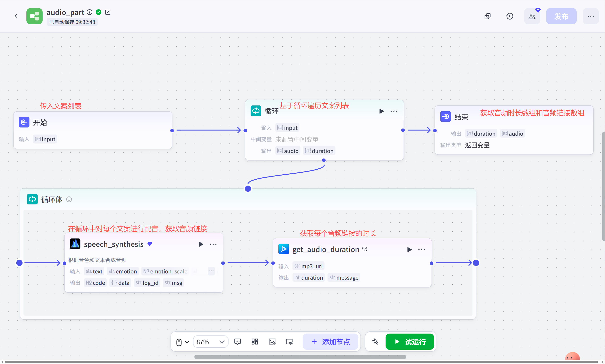
Task: Open the 87% zoom level dropdown
Action: [211, 342]
